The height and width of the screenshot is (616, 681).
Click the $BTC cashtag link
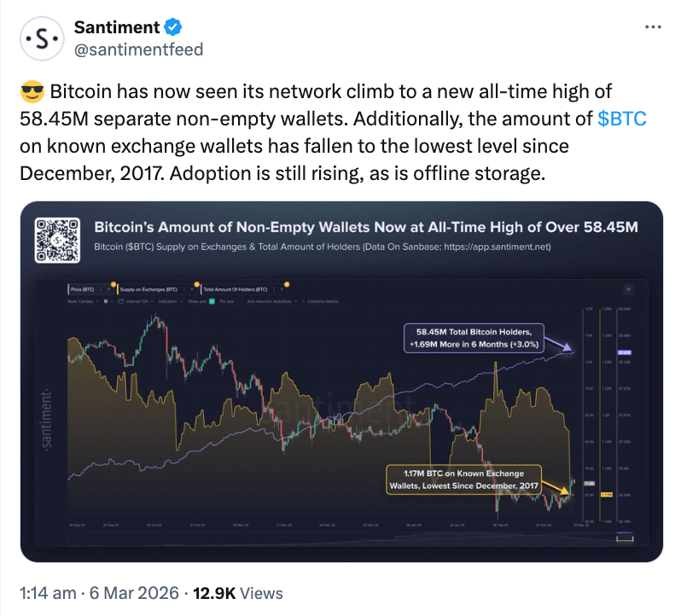click(x=622, y=118)
